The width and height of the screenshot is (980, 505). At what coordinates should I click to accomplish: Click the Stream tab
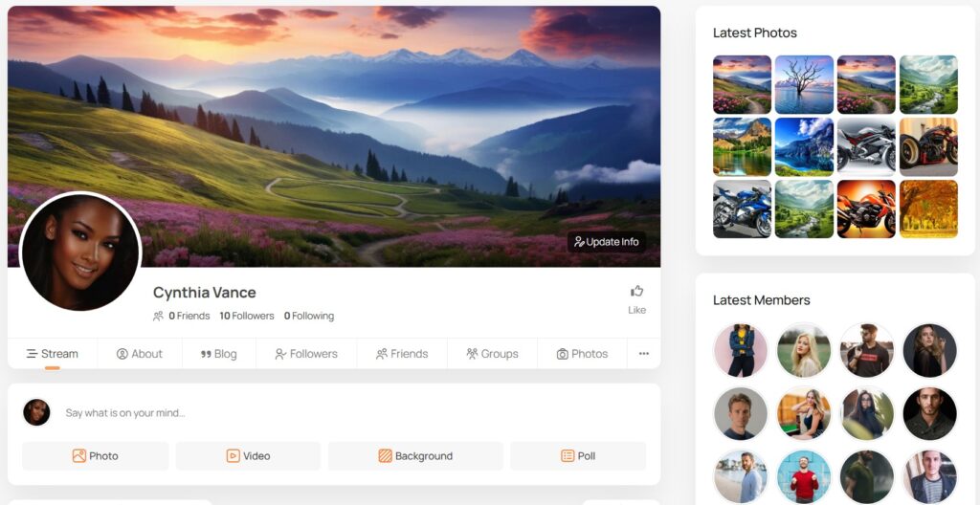coord(52,354)
